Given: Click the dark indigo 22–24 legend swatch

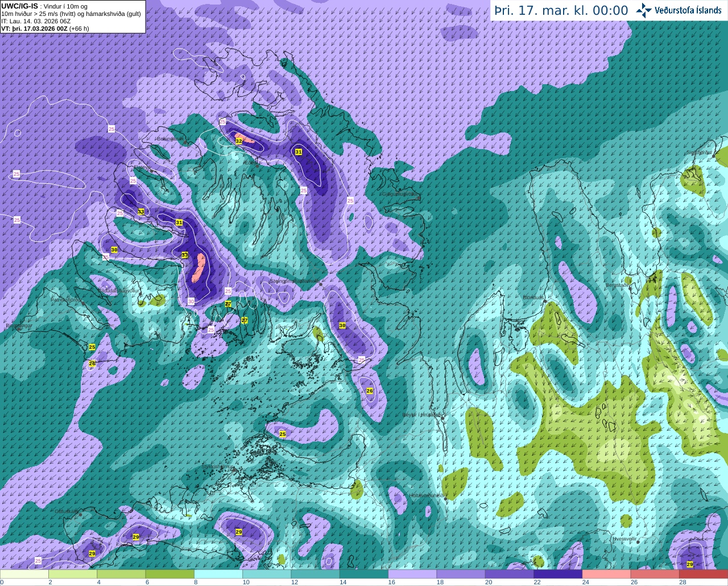Looking at the screenshot, I should point(558,574).
